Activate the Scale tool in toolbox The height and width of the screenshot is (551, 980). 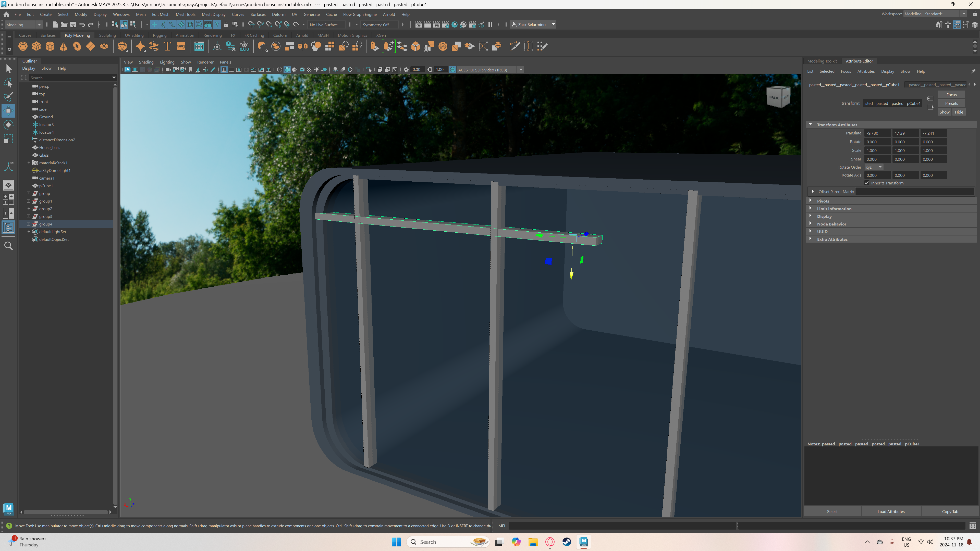click(8, 139)
